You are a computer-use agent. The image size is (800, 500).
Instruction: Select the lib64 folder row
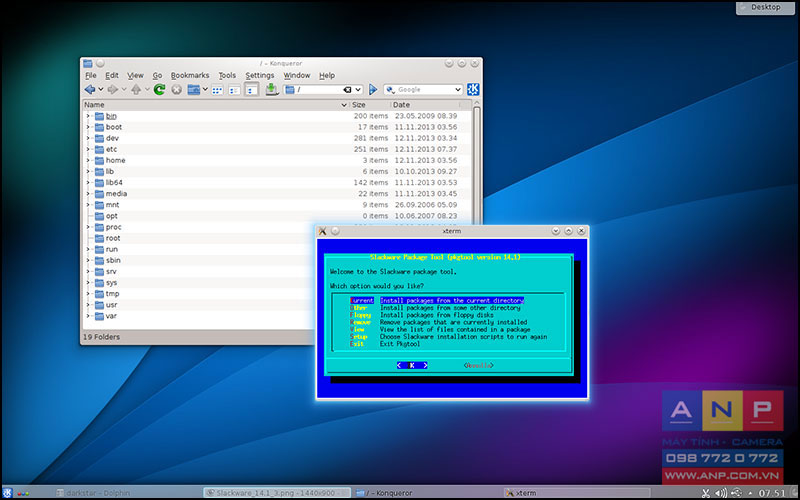[x=277, y=183]
